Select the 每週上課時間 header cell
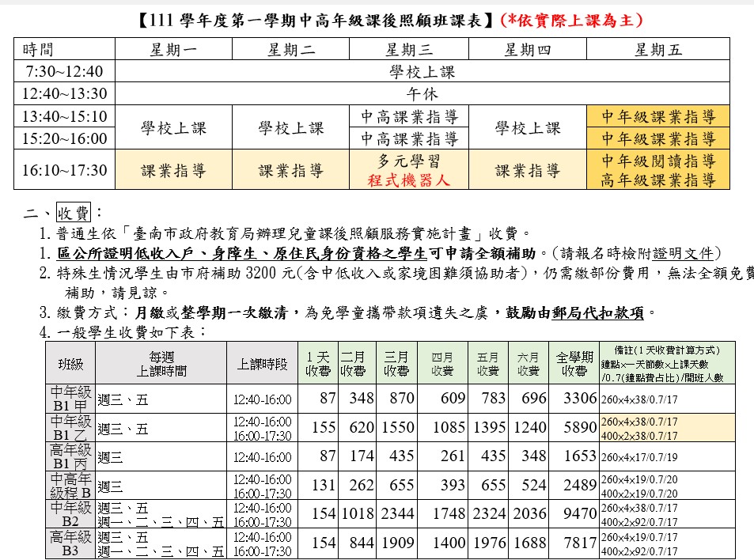 [161, 363]
